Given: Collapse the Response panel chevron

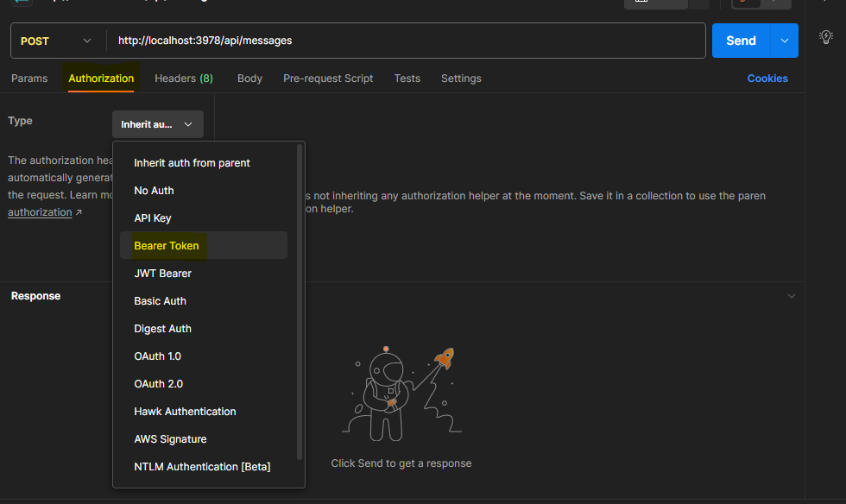Looking at the screenshot, I should click(x=791, y=296).
